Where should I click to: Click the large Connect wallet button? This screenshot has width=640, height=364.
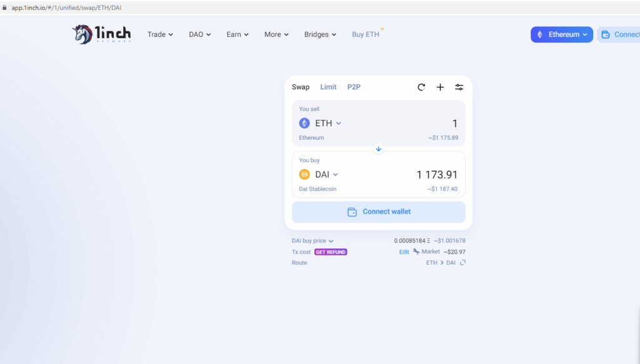[x=378, y=212]
